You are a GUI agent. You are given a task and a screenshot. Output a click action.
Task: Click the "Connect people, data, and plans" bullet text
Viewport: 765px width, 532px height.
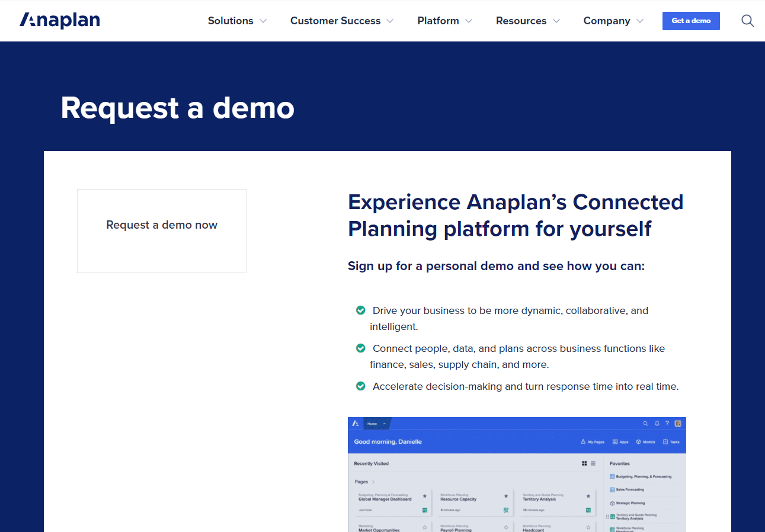click(x=517, y=356)
